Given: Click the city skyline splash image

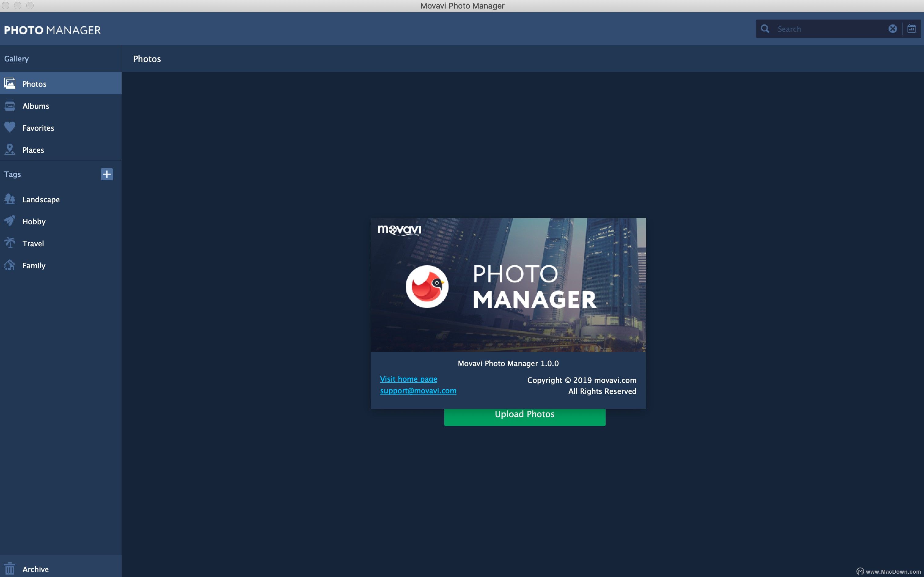Looking at the screenshot, I should click(x=508, y=285).
